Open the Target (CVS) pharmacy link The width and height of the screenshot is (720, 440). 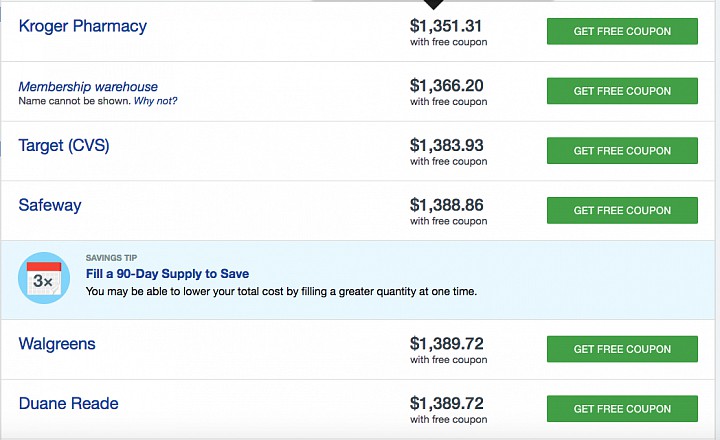tap(64, 146)
